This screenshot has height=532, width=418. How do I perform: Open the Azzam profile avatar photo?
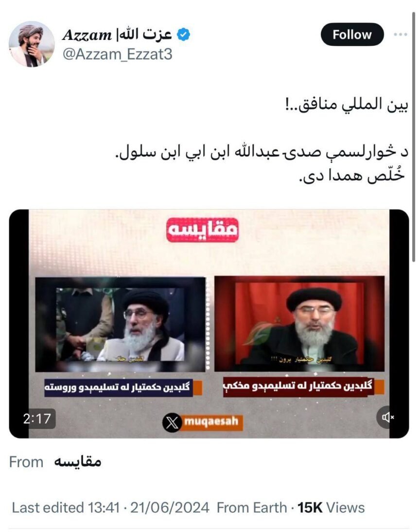(x=32, y=44)
